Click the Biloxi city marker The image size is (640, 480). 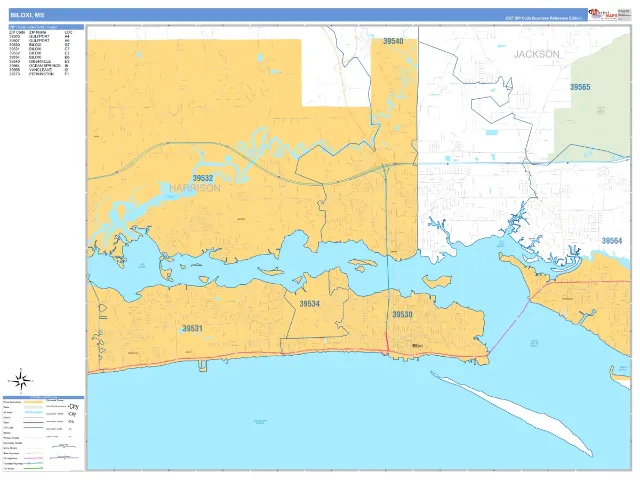417,346
